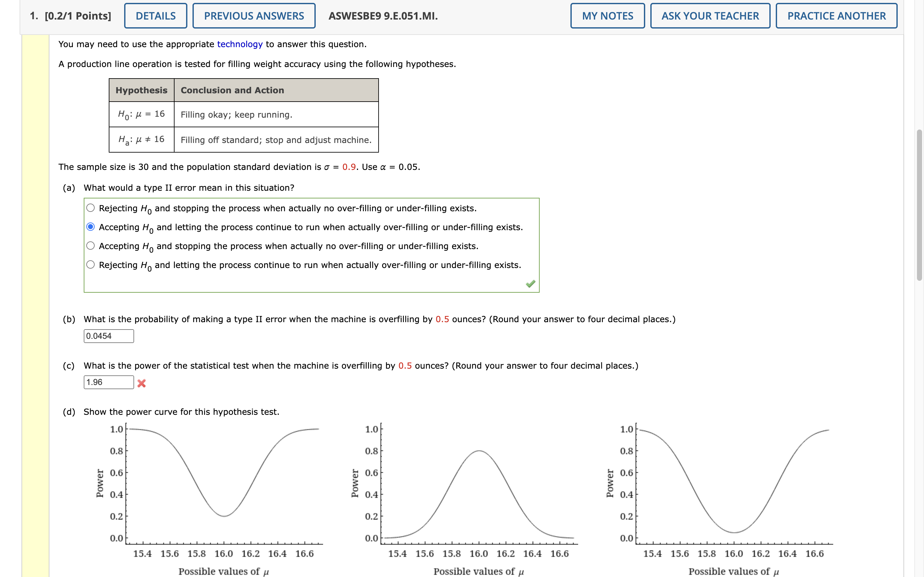Click the part (c) answer field with 1.96

(x=109, y=382)
